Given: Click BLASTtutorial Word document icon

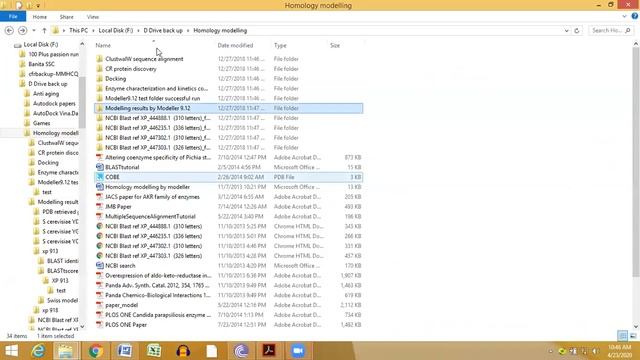Looking at the screenshot, I should click(100, 167).
